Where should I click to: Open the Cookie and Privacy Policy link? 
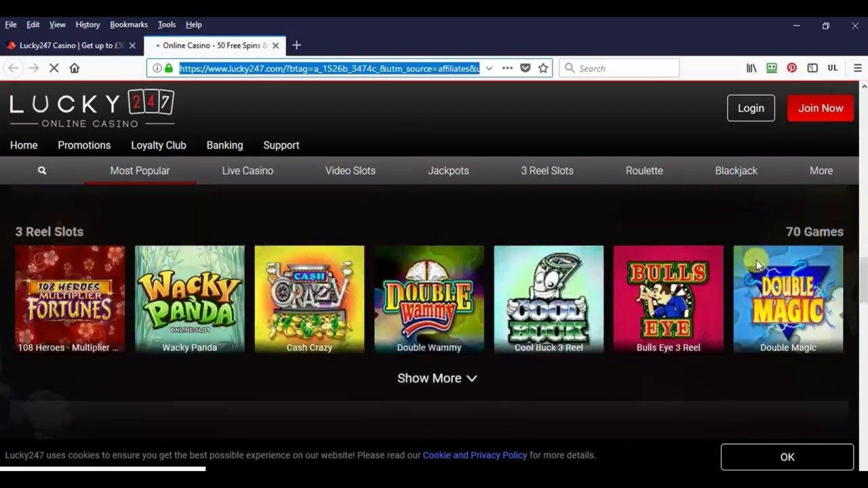[x=475, y=455]
